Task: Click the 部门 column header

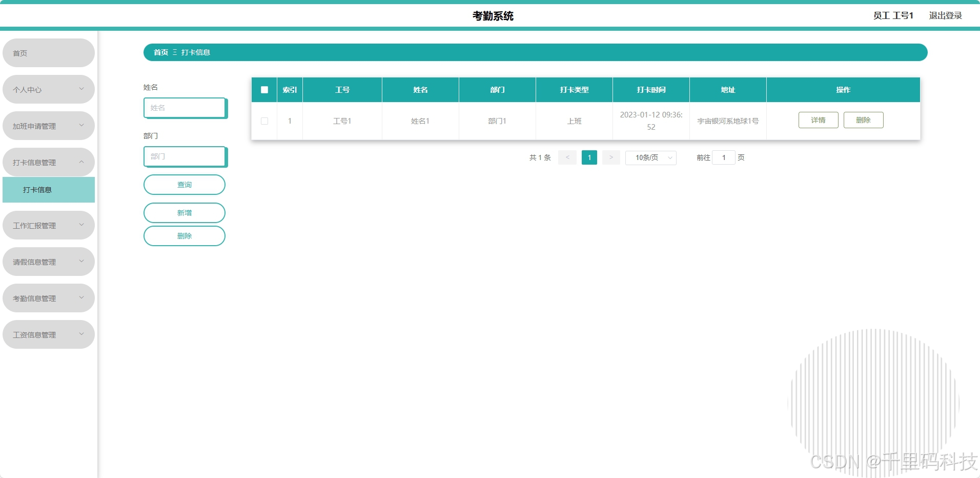Action: pyautogui.click(x=497, y=90)
